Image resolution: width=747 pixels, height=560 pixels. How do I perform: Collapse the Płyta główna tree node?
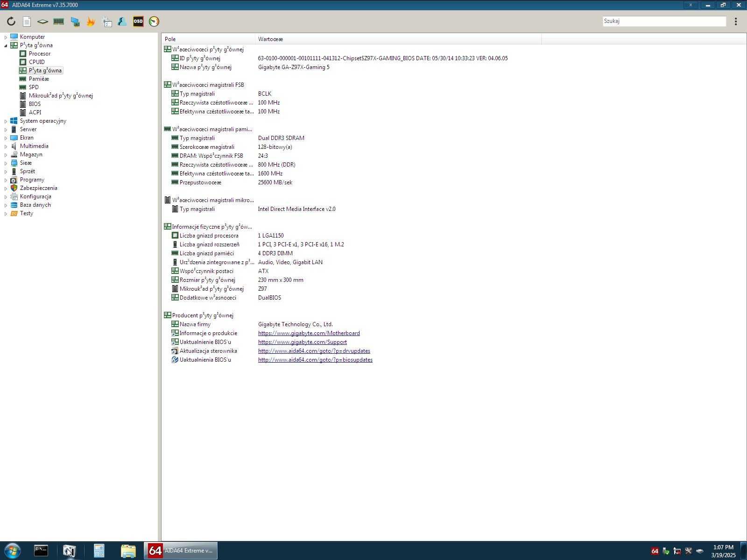6,45
